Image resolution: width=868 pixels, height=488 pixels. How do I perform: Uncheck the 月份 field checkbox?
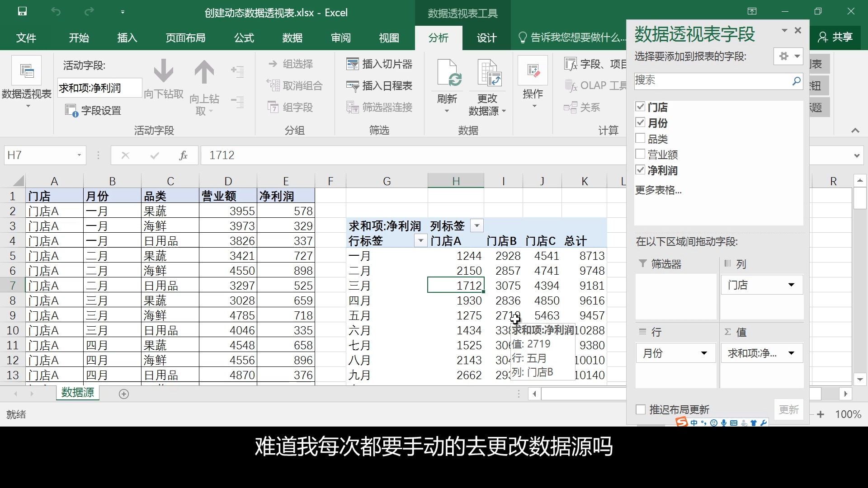pyautogui.click(x=641, y=122)
